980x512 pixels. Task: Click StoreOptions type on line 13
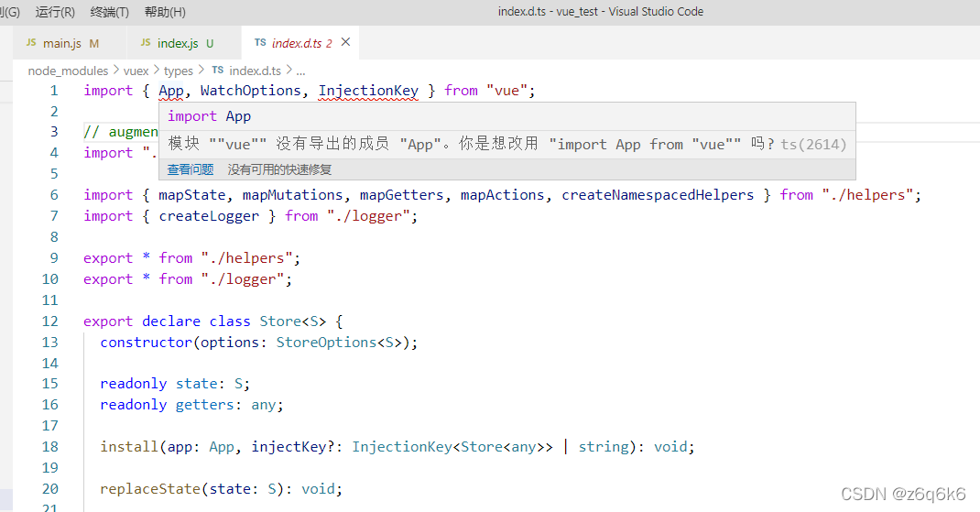(x=326, y=343)
